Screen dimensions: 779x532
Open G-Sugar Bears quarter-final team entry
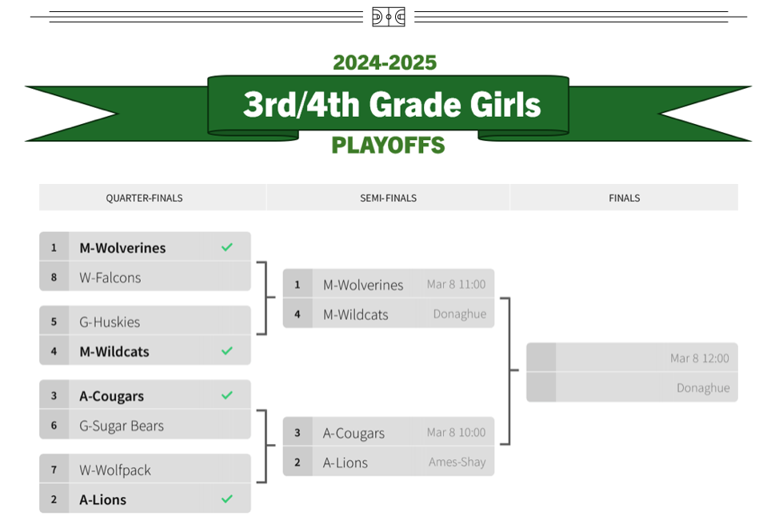point(122,426)
